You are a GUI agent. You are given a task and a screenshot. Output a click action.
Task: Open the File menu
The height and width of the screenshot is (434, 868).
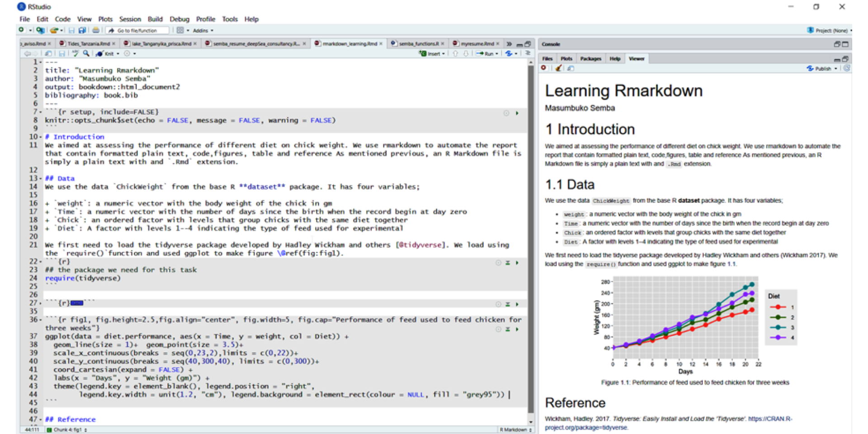[24, 19]
